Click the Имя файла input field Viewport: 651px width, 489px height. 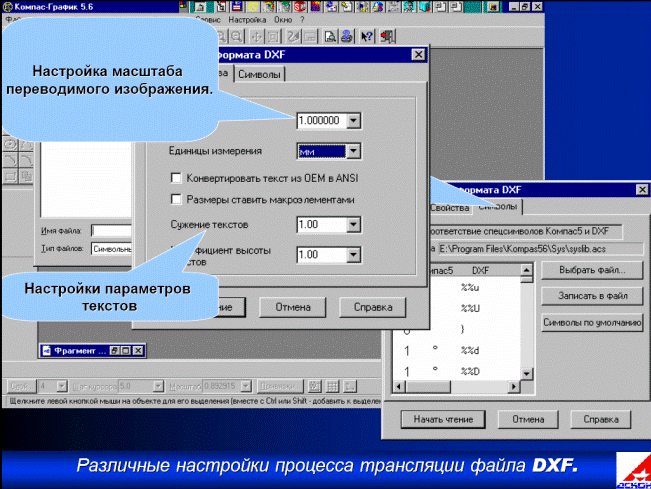tap(111, 230)
